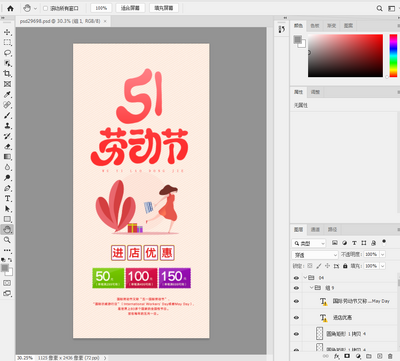The image size is (400, 361).
Task: Open the History panel icon
Action: (x=282, y=29)
